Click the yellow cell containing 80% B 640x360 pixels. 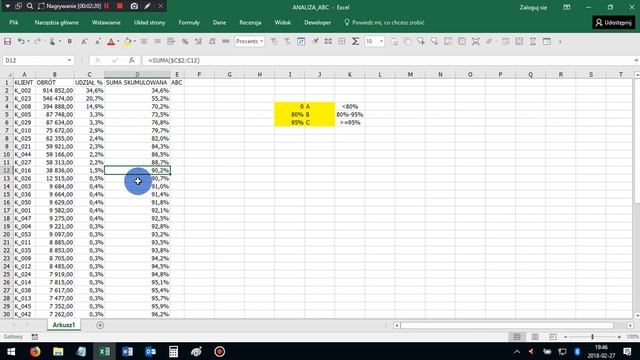click(304, 115)
